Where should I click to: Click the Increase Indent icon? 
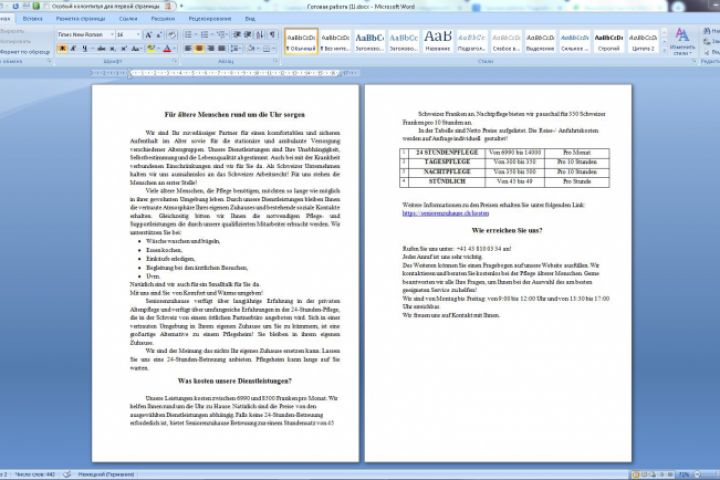(248, 35)
